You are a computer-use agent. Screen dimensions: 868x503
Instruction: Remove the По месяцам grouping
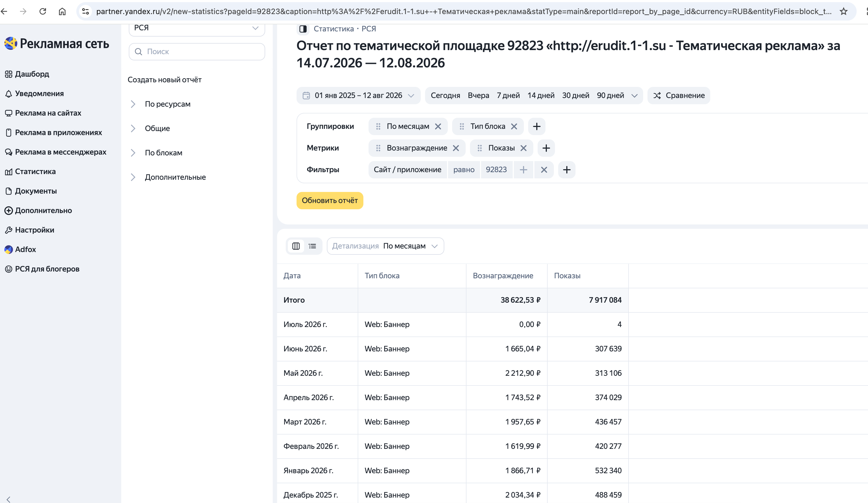(438, 126)
